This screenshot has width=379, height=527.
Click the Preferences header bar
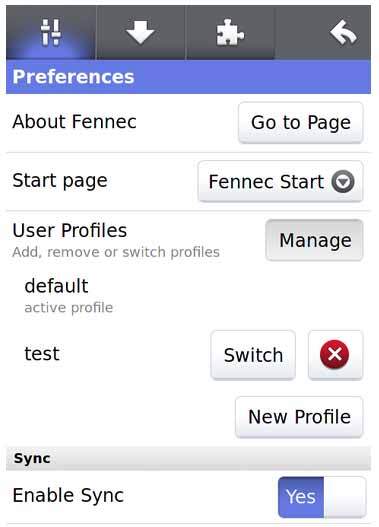(x=188, y=77)
